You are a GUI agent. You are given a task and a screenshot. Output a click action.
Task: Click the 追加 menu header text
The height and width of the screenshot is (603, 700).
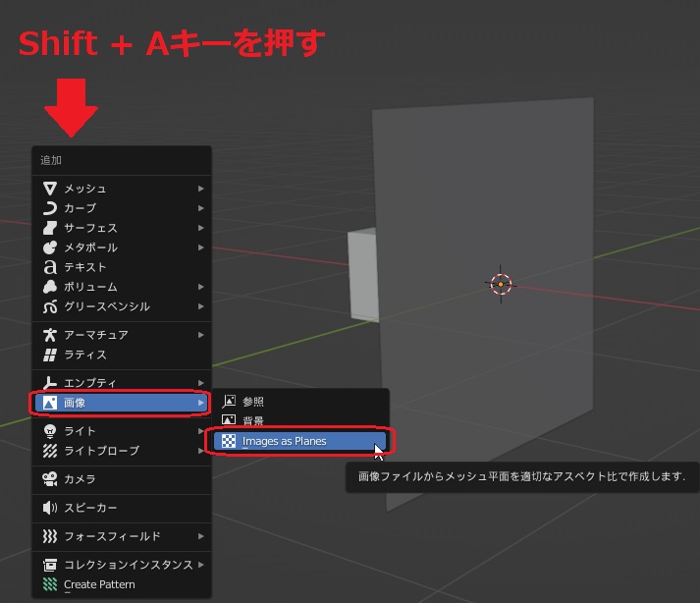(51, 160)
